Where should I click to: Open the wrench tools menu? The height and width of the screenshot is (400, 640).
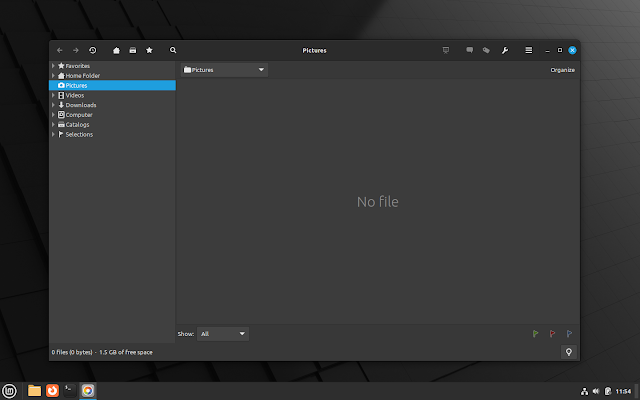(x=505, y=50)
